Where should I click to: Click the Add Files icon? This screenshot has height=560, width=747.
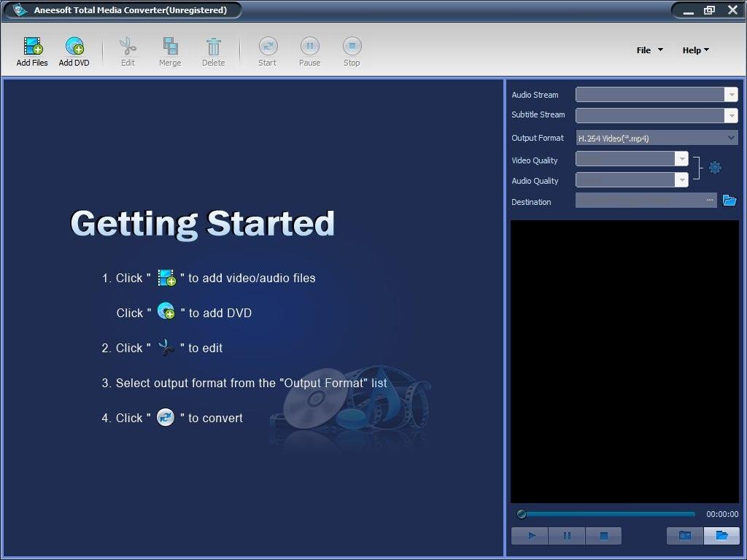(31, 47)
